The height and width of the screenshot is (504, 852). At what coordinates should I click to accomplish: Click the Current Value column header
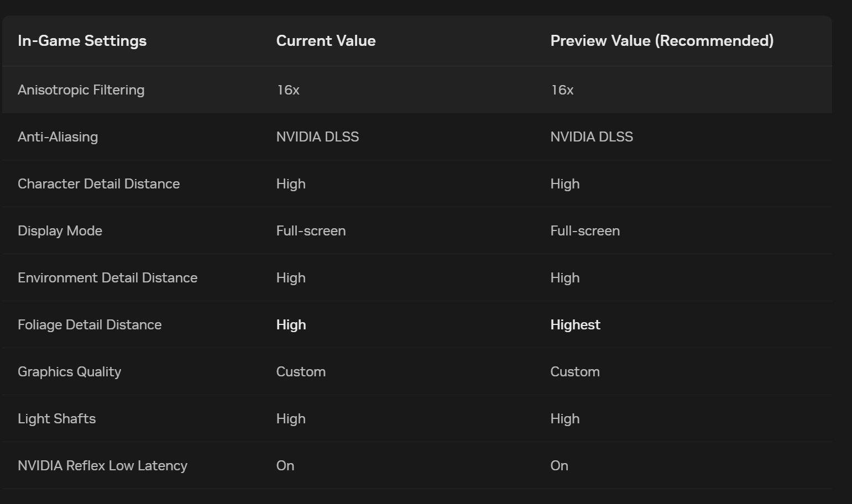click(x=326, y=41)
